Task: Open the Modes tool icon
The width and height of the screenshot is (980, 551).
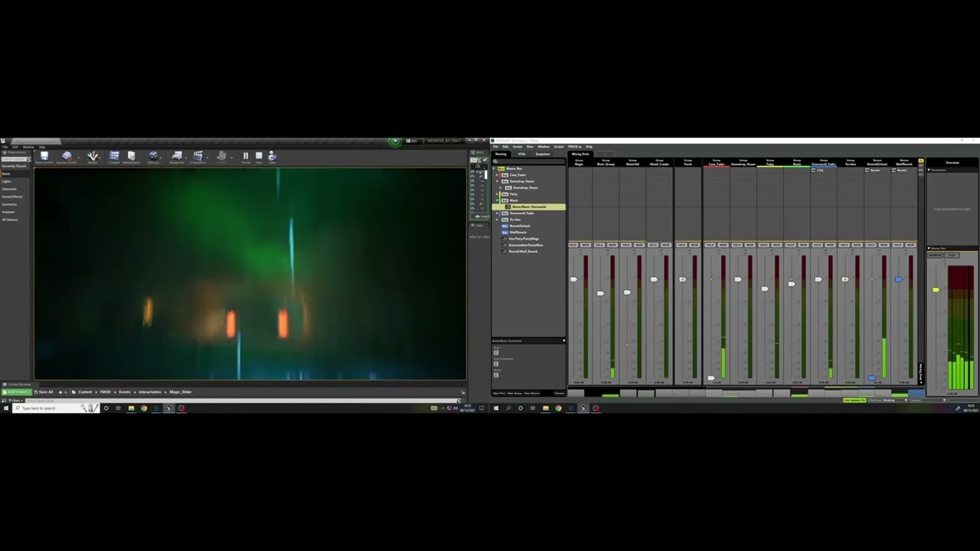Action: (x=93, y=156)
